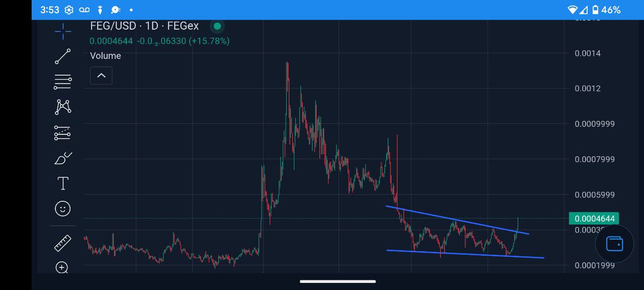Select the text annotation tool
Image resolution: width=644 pixels, height=290 pixels.
point(63,183)
